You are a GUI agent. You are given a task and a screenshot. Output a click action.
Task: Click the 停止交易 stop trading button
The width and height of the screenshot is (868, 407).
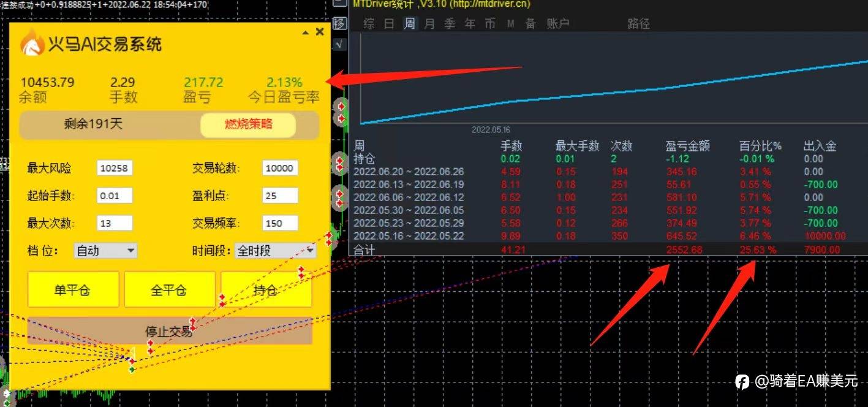tap(170, 331)
